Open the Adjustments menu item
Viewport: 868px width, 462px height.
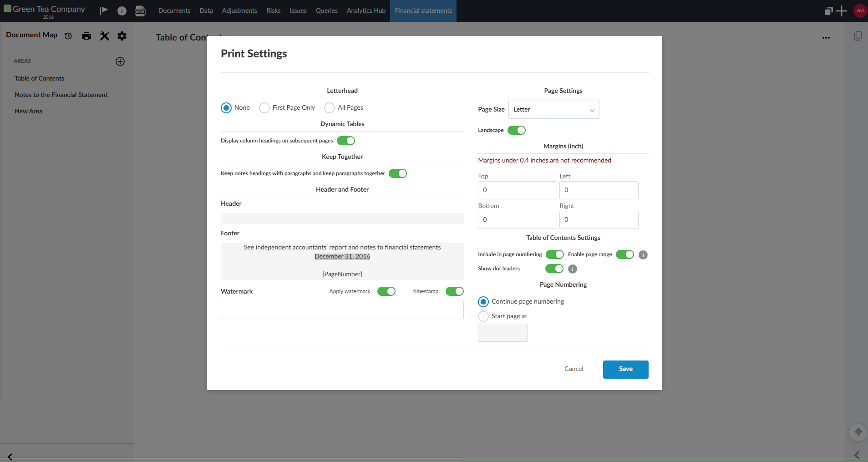pos(239,10)
